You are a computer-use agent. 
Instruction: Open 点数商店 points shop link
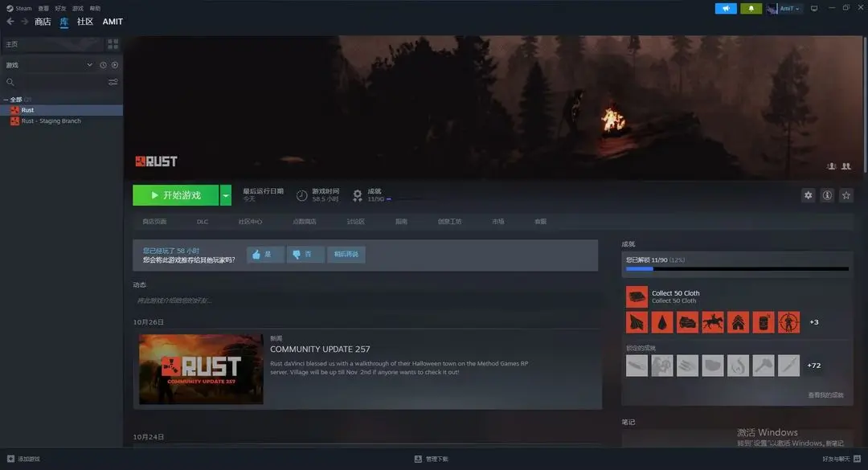tap(305, 222)
